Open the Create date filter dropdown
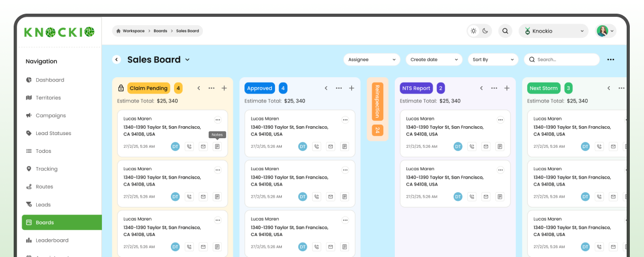This screenshot has width=644, height=257. 434,60
